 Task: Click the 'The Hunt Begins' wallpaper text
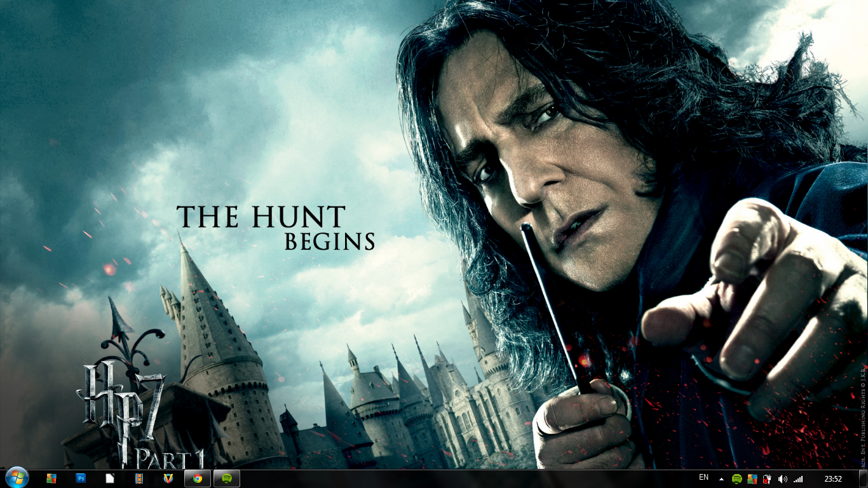[275, 227]
